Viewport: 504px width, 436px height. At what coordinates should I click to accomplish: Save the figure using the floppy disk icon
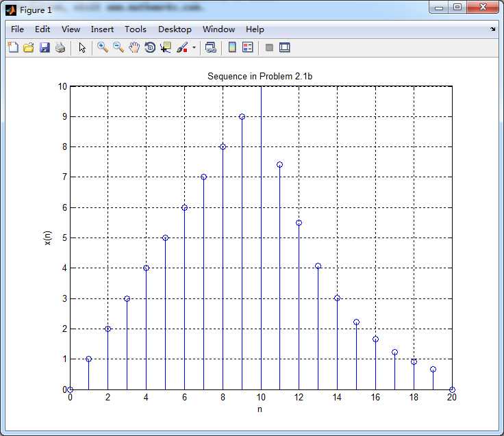click(x=45, y=47)
